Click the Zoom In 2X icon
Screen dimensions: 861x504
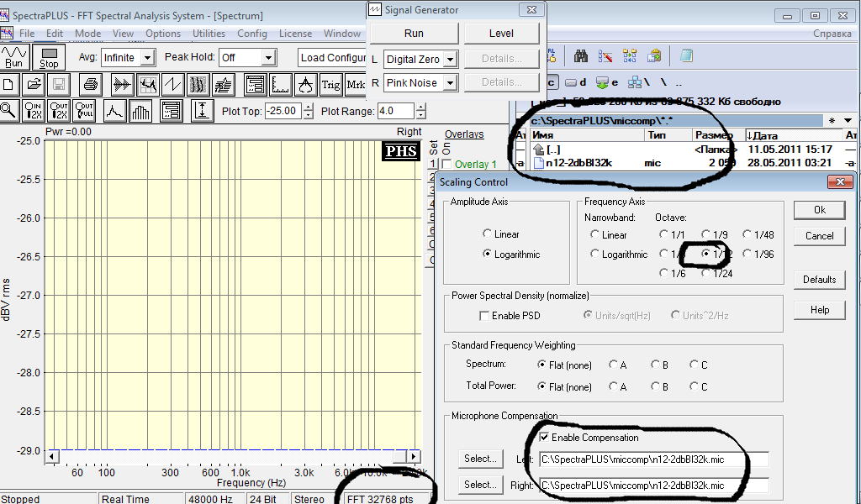pos(34,111)
